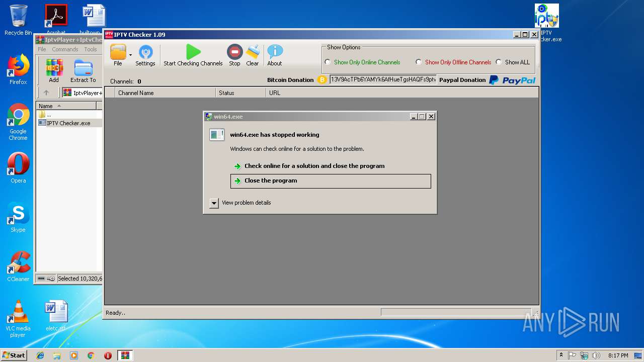Go up one folder in WinRAR
This screenshot has width=644, height=362.
point(46,93)
